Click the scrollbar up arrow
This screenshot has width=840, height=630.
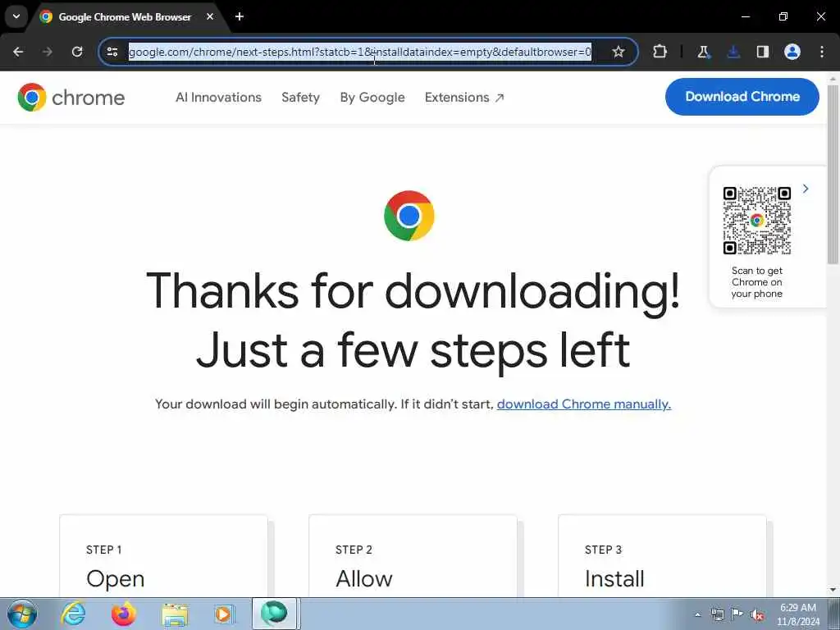pos(833,79)
